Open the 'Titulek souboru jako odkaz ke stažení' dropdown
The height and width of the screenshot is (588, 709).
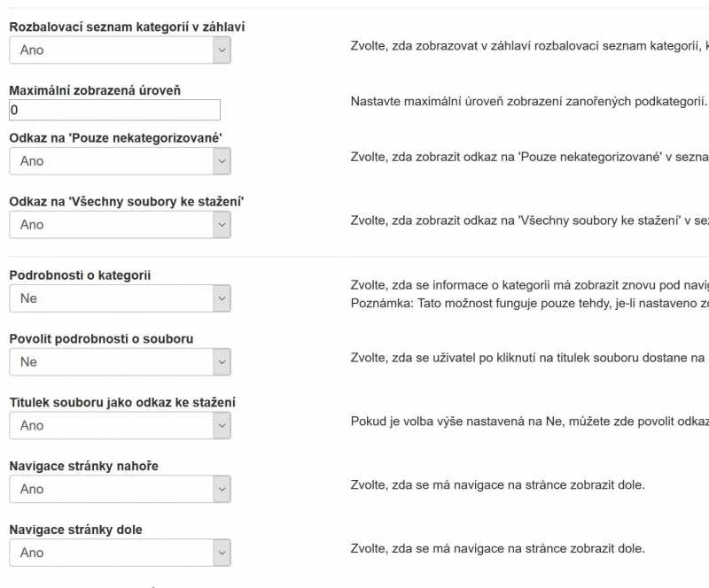click(120, 426)
